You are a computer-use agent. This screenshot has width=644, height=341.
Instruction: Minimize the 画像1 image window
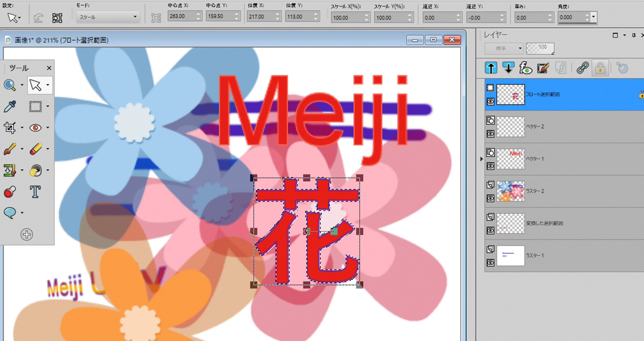(415, 40)
